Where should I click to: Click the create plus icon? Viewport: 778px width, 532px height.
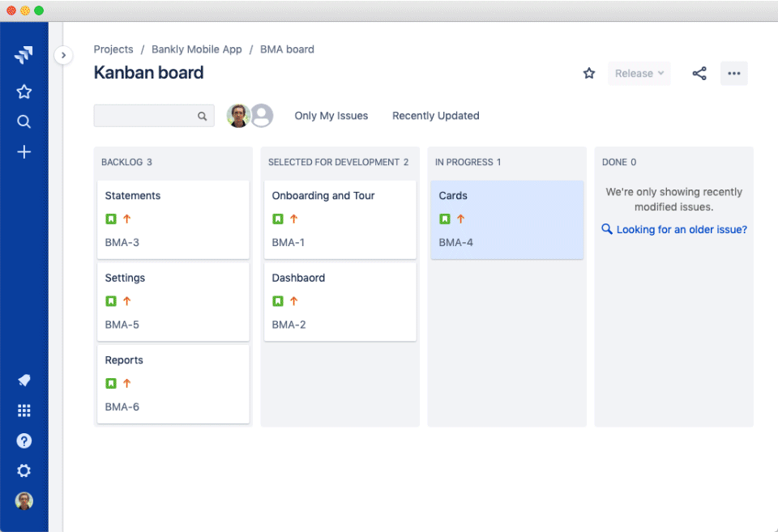point(24,151)
